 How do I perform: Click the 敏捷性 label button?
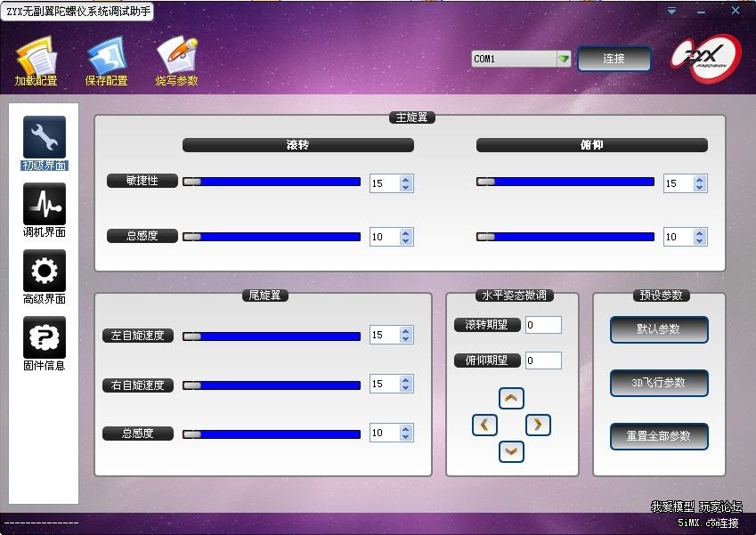[142, 181]
